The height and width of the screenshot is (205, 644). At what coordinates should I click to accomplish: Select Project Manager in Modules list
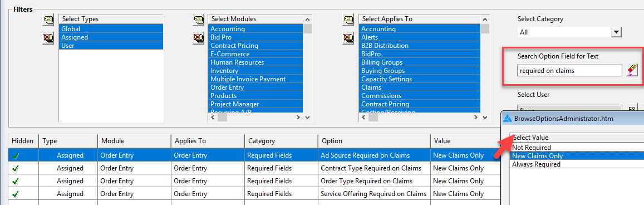click(255, 104)
